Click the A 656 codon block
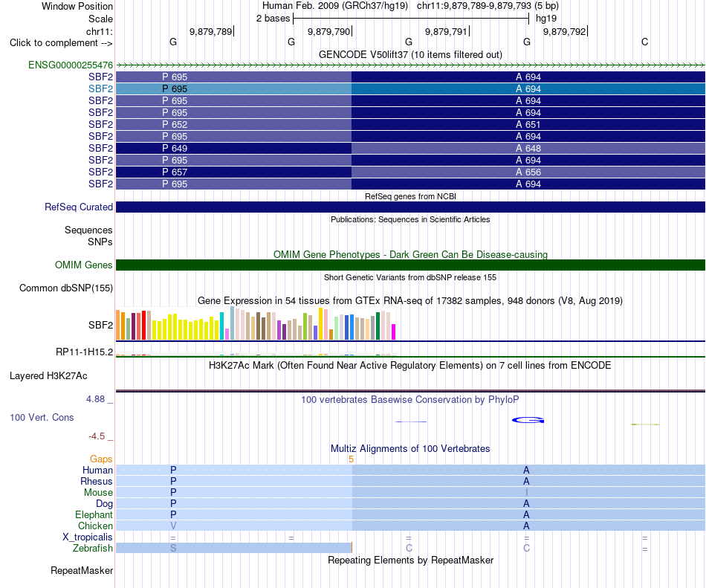The width and height of the screenshot is (706, 588). 528,172
